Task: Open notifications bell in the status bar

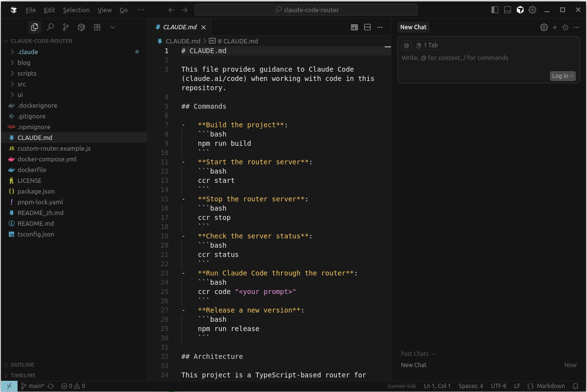Action: [x=575, y=386]
